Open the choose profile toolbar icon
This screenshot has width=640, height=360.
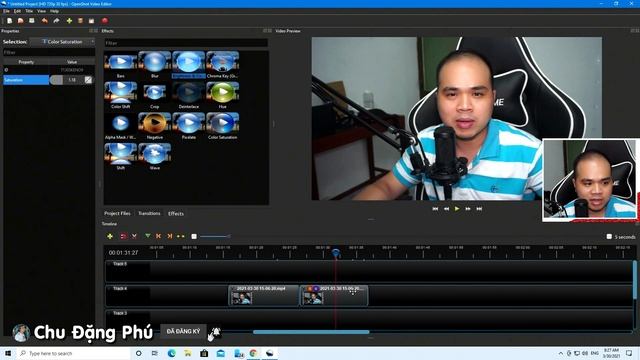80,20
